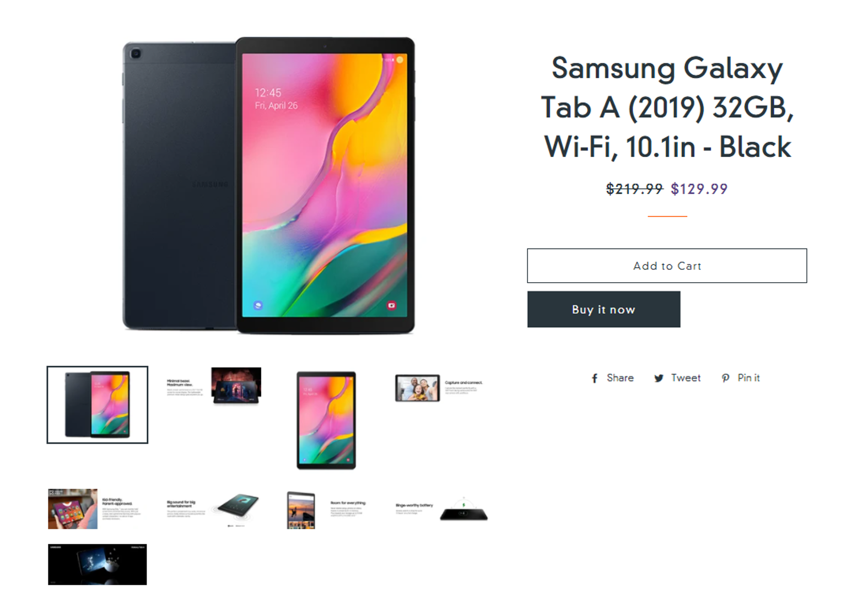Open the dark Samsung banner thumbnail
Screen dimensions: 868x599
point(98,564)
